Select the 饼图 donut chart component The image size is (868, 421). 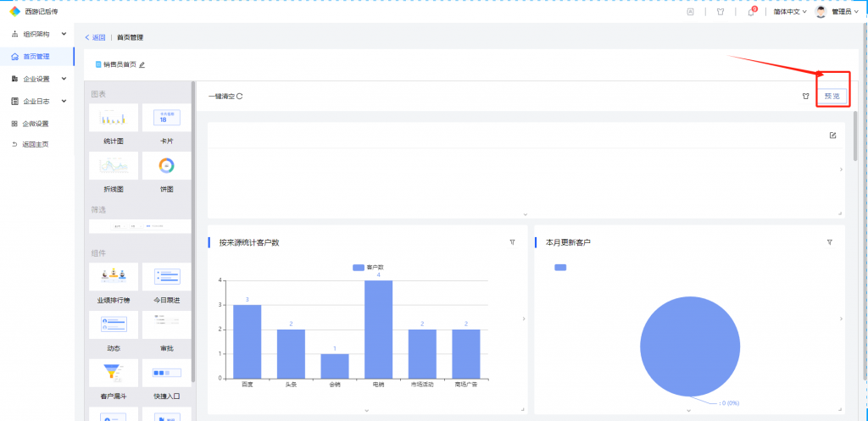pos(167,165)
